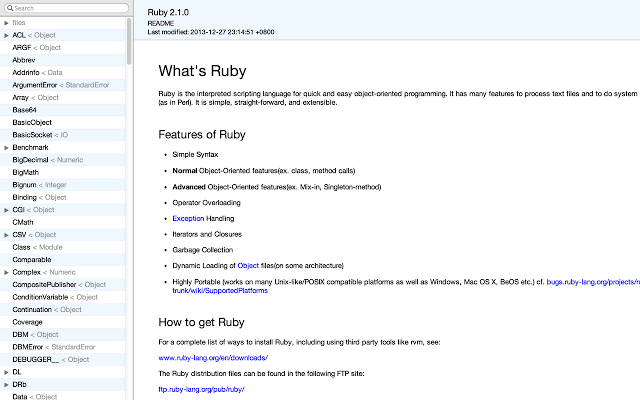Image resolution: width=640 pixels, height=400 pixels.
Task: Click the Simple Syntax bullet text
Action: click(195, 155)
